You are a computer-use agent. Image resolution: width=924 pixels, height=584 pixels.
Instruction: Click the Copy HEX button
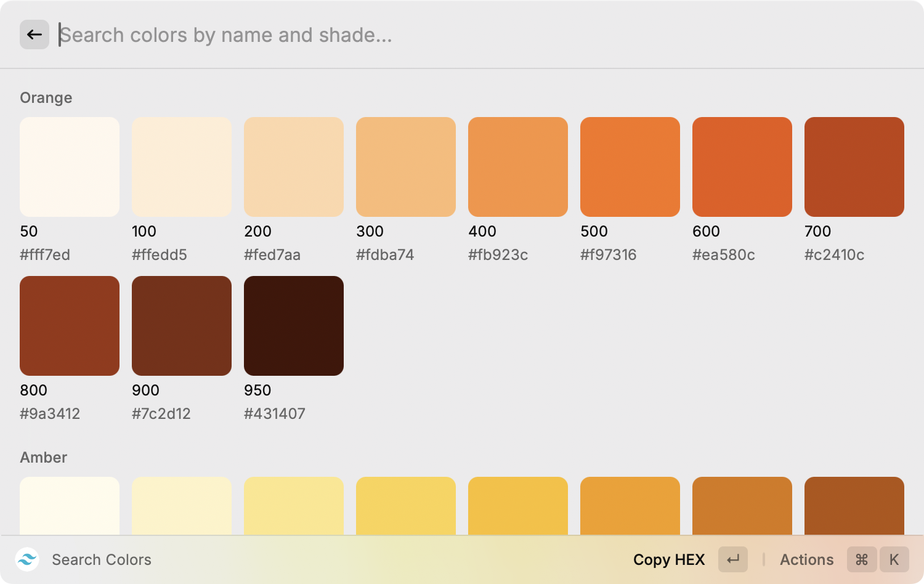coord(669,559)
